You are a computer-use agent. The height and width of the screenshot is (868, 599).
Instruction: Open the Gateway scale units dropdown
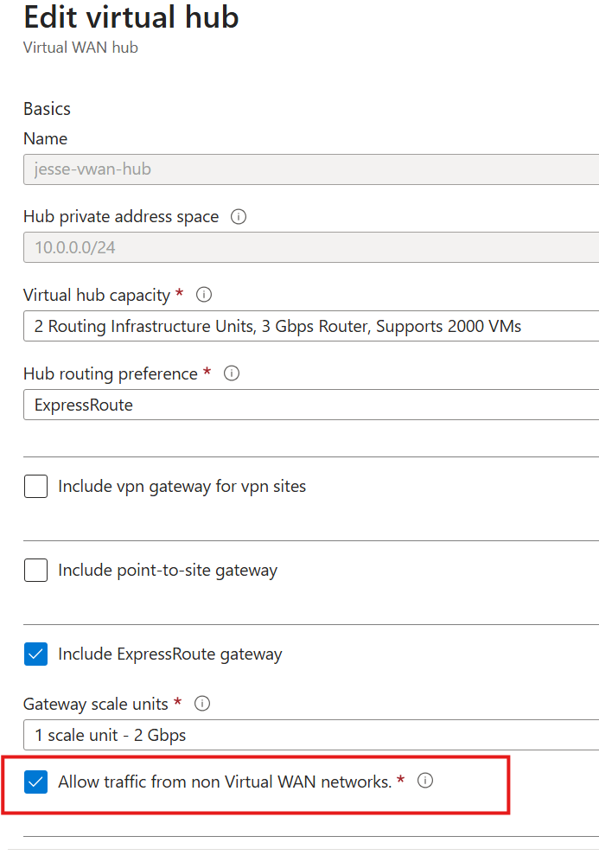click(x=303, y=735)
